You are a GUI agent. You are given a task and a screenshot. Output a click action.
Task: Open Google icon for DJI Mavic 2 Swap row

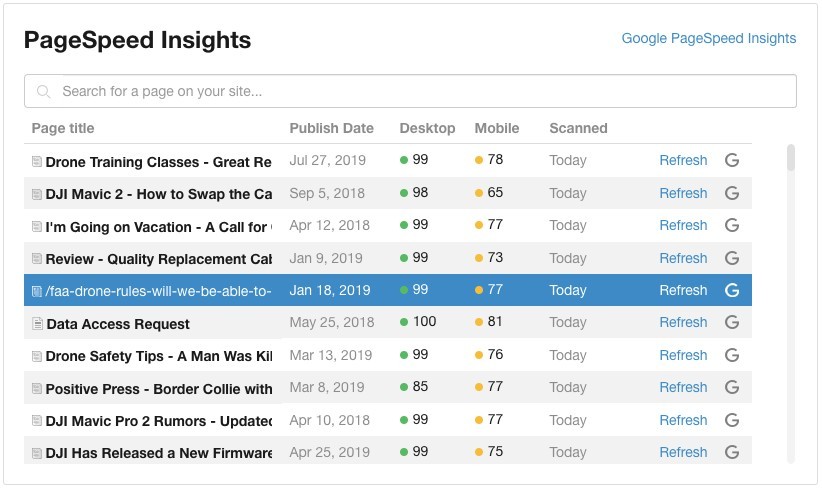tap(732, 193)
